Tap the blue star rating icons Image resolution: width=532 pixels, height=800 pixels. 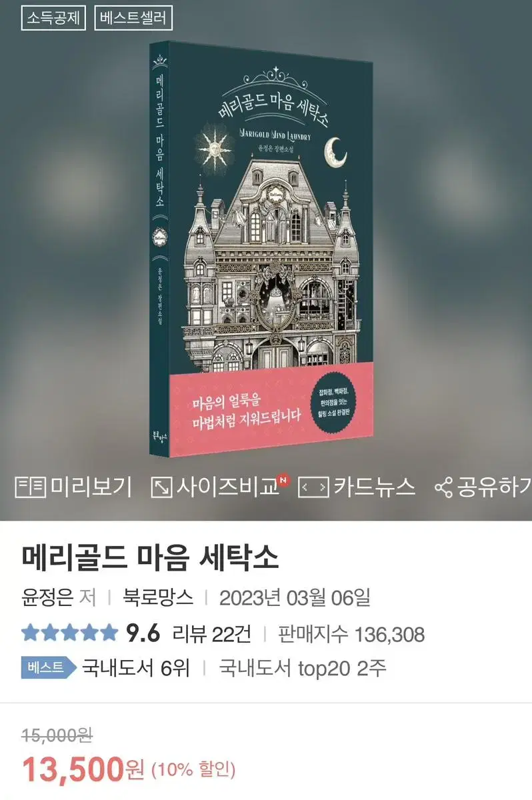click(x=69, y=633)
